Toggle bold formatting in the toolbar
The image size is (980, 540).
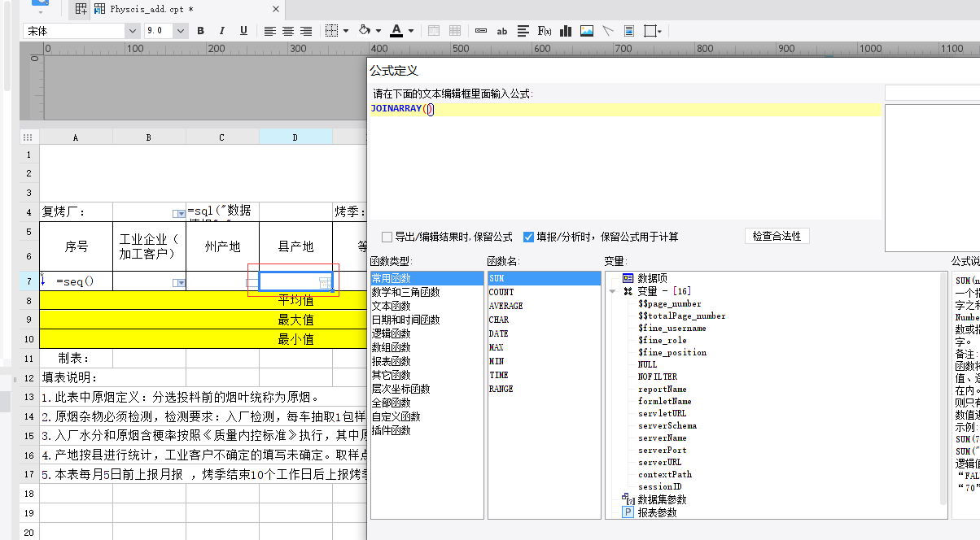click(200, 31)
